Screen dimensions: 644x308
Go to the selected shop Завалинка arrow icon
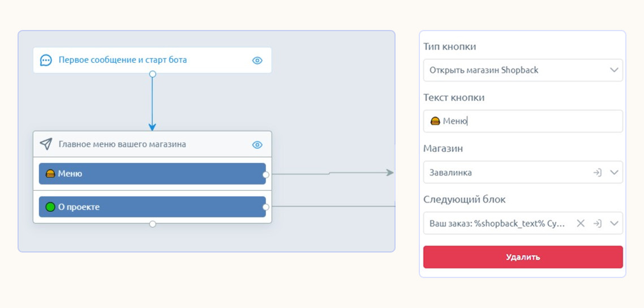[597, 173]
